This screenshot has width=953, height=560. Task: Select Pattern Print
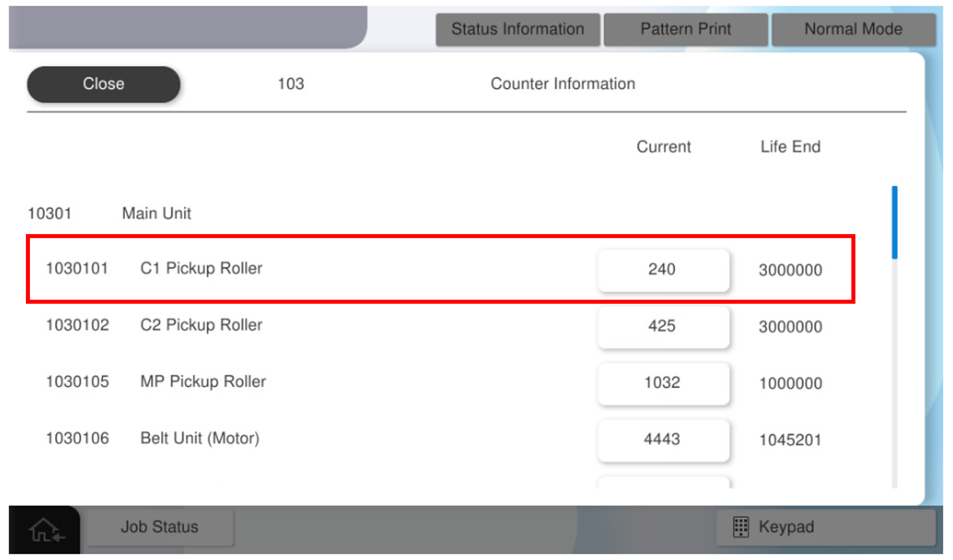pyautogui.click(x=685, y=29)
